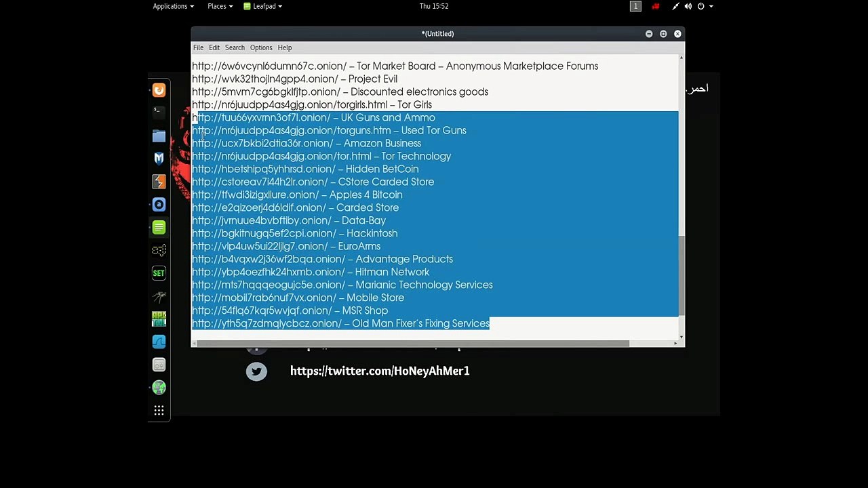Open the green globe dock icon
The height and width of the screenshot is (488, 868).
[x=159, y=388]
